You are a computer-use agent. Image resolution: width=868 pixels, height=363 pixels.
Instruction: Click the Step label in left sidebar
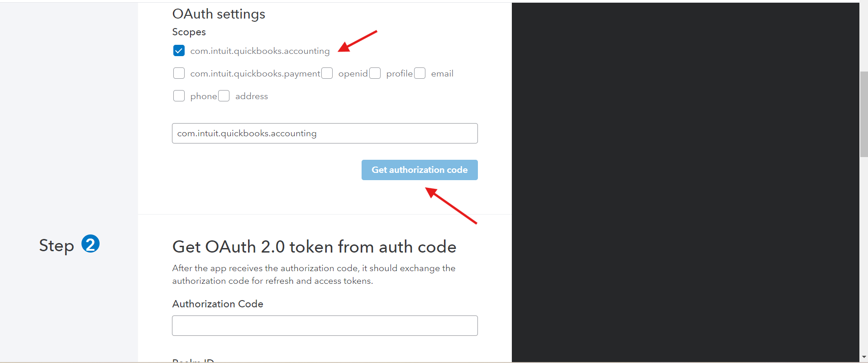pyautogui.click(x=57, y=246)
